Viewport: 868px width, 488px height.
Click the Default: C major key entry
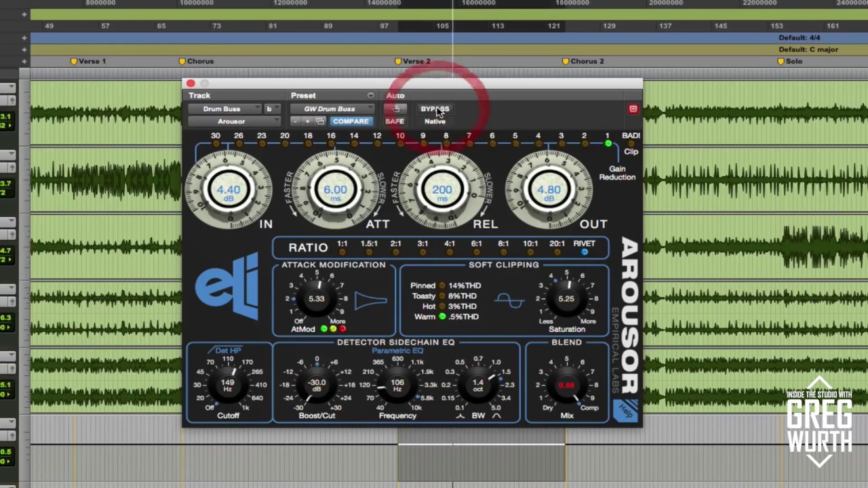808,49
